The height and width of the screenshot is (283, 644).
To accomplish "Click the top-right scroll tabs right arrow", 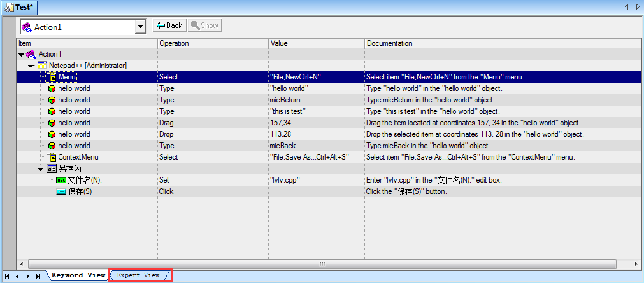I will pos(638,6).
